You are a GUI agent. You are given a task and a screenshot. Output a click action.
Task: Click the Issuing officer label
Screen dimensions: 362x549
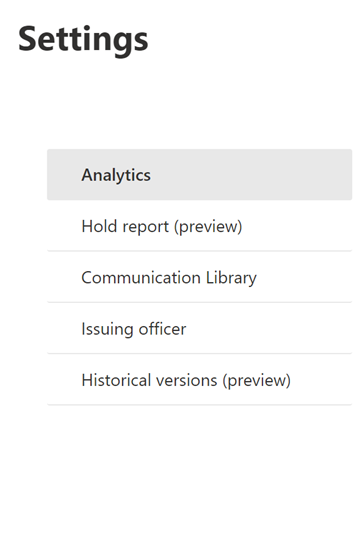point(133,329)
